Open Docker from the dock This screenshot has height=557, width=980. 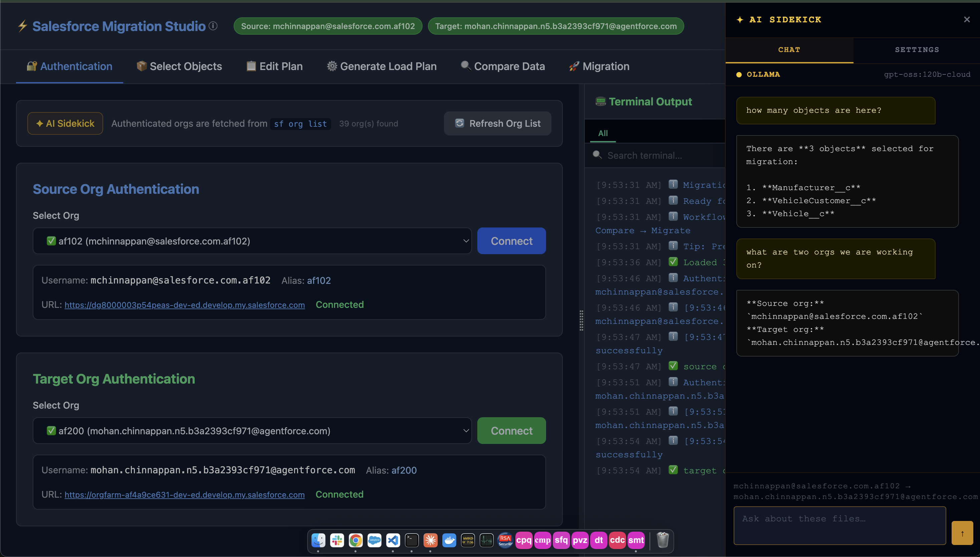click(x=449, y=540)
